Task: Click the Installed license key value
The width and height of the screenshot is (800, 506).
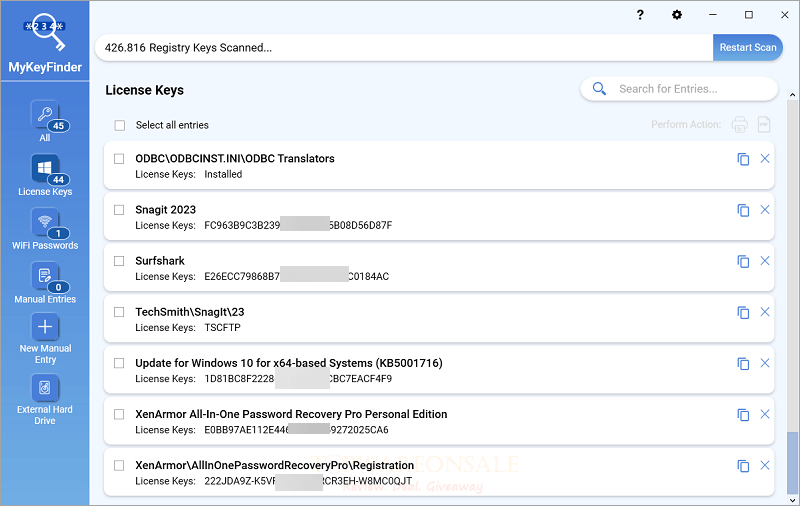Action: click(x=223, y=174)
